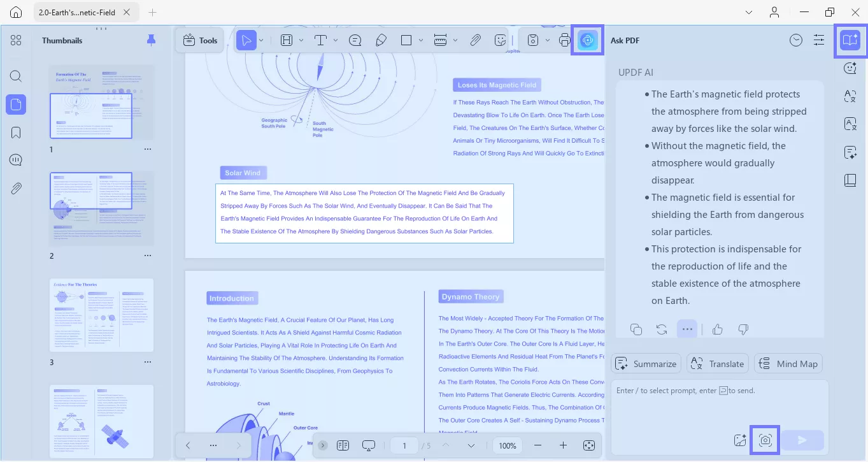Open the last book icon in right sidebar
Viewport: 868px width, 462px height.
(850, 180)
